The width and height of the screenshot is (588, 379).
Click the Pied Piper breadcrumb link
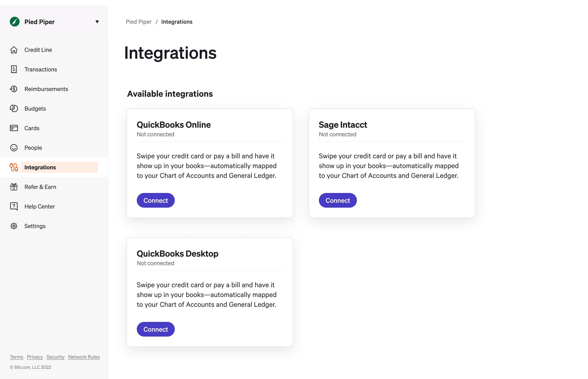[x=138, y=22]
